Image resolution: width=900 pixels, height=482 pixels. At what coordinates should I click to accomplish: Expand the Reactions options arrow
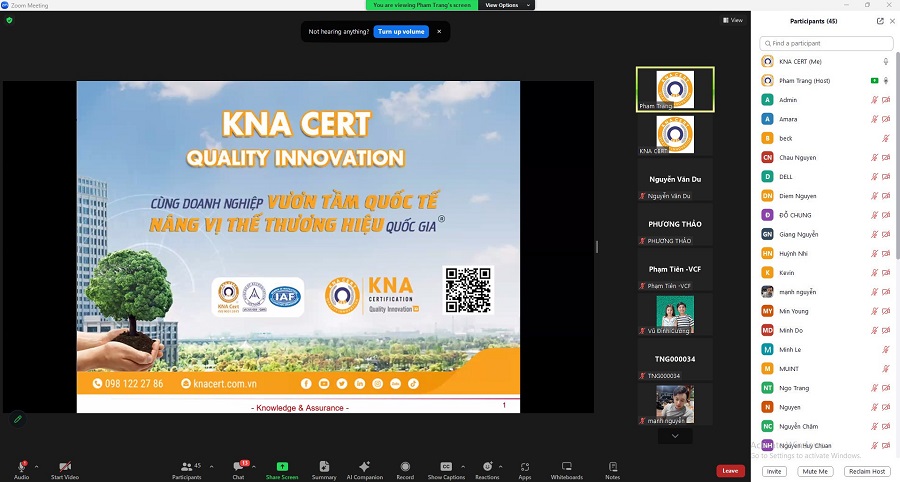tap(501, 467)
